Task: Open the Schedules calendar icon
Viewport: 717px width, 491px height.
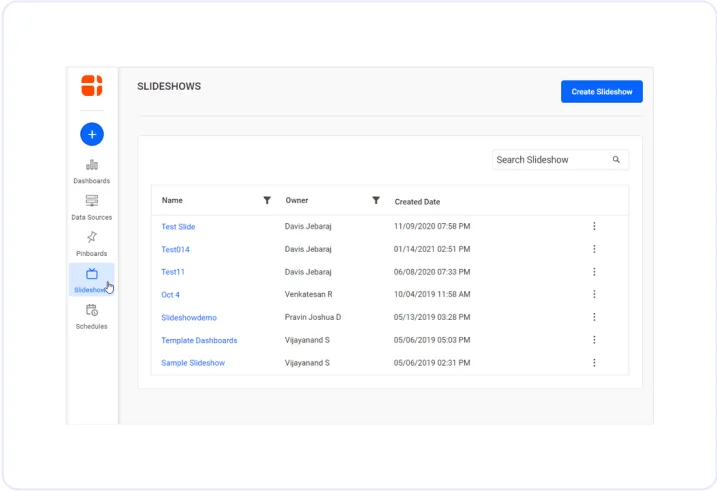Action: 92,310
